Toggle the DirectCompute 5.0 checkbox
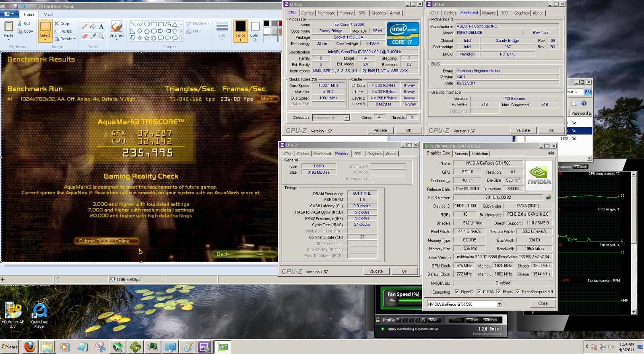 point(518,292)
